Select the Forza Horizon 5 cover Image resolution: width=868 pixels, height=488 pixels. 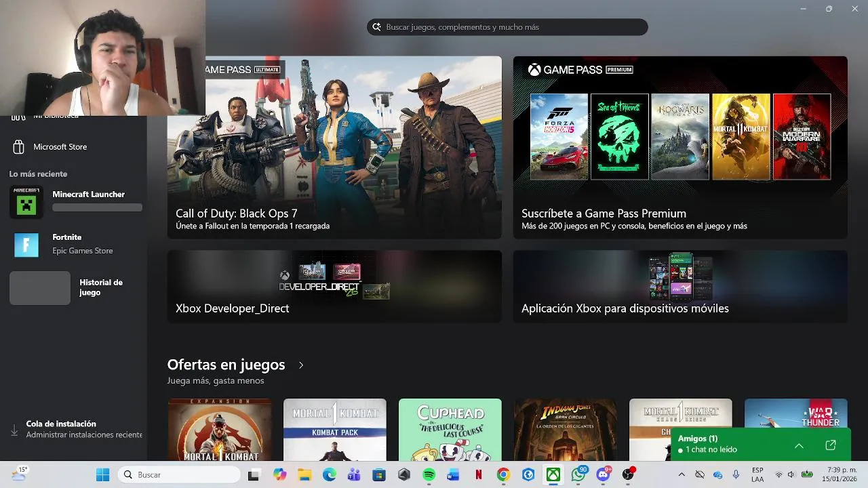click(559, 137)
